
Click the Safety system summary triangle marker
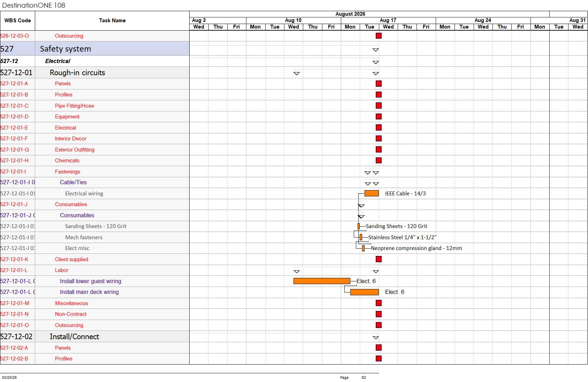[x=375, y=50]
